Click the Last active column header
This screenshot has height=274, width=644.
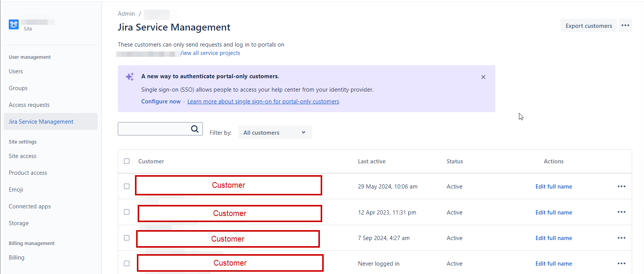tap(372, 161)
